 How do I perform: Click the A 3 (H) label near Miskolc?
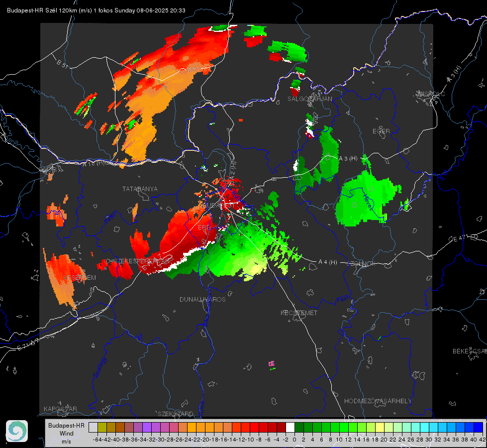454,74
